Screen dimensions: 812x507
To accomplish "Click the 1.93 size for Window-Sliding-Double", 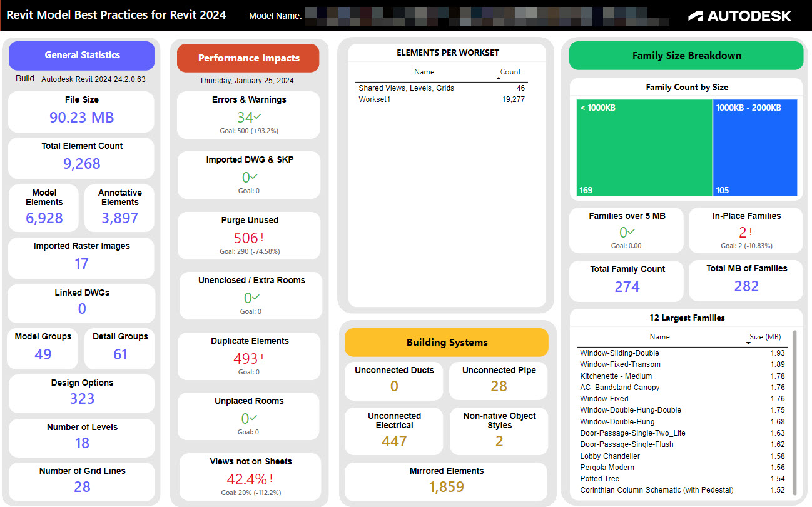I will pos(777,353).
